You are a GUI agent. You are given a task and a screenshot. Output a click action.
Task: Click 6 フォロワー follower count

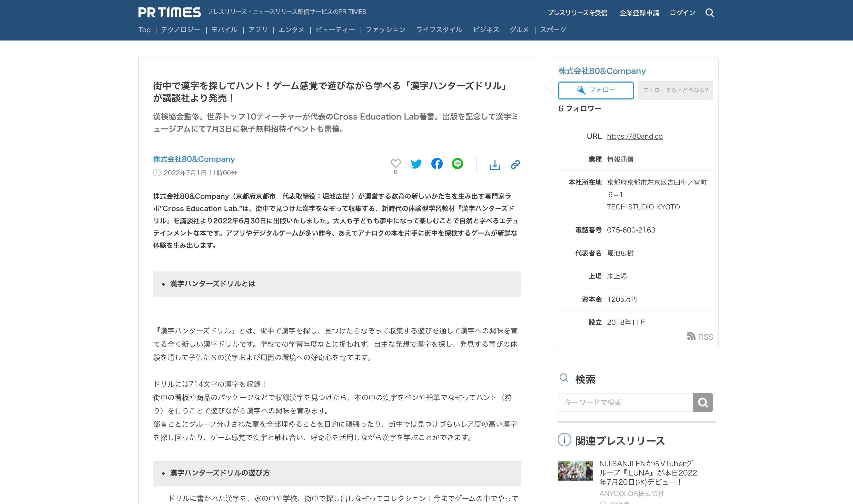tap(580, 109)
